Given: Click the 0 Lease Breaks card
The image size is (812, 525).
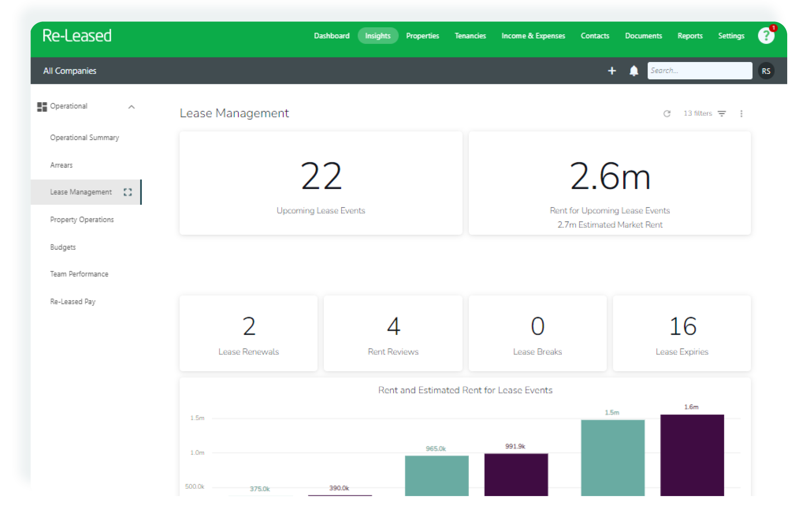Looking at the screenshot, I should [x=538, y=333].
